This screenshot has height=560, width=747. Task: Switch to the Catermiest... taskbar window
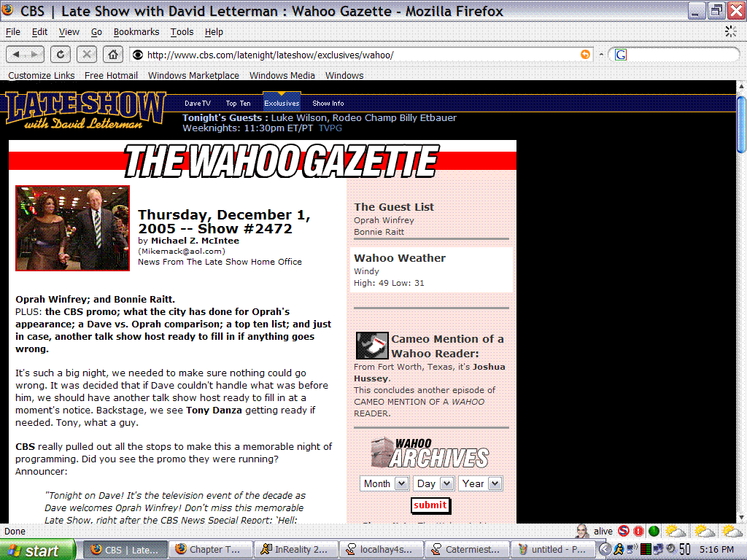click(467, 550)
